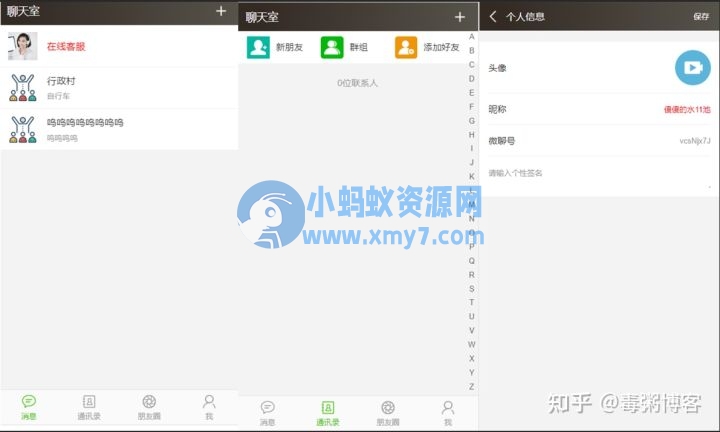Jump to letter Q in index bar
Viewport: 720px width, 432px height.
pyautogui.click(x=472, y=261)
